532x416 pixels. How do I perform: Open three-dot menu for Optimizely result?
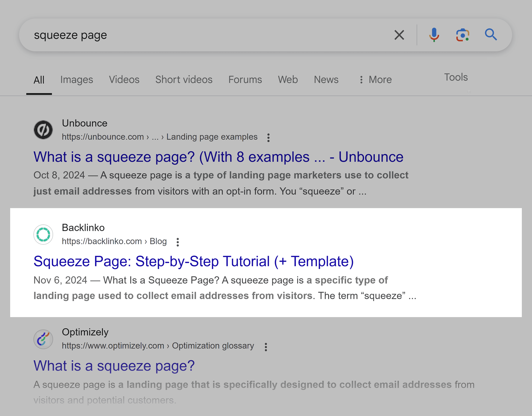pos(266,347)
